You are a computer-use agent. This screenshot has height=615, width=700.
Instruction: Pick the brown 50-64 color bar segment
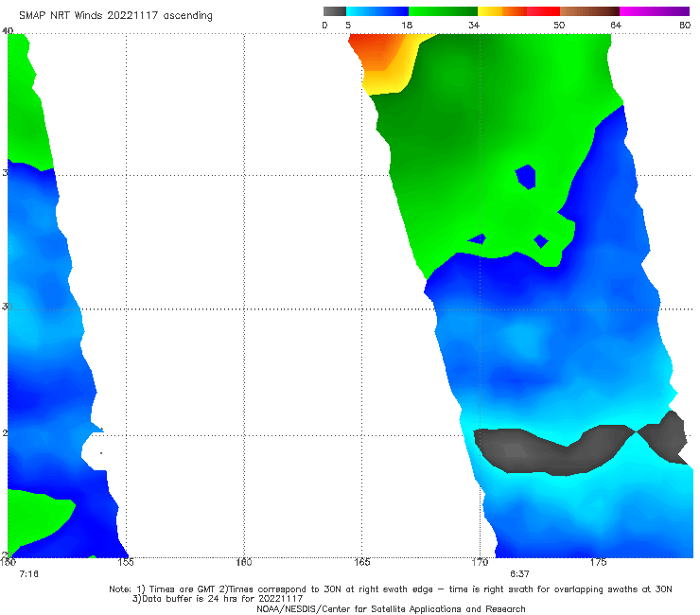click(x=589, y=11)
